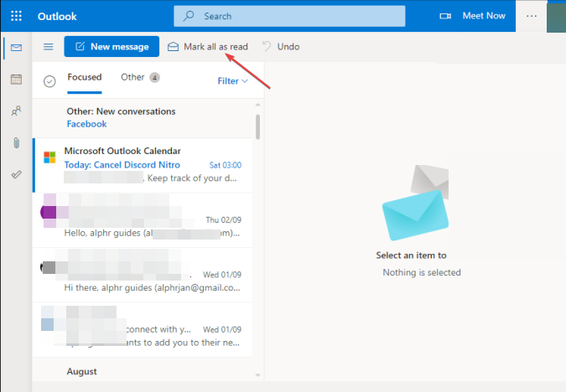566x392 pixels.
Task: Click the Other: New conversations header
Action: 121,111
